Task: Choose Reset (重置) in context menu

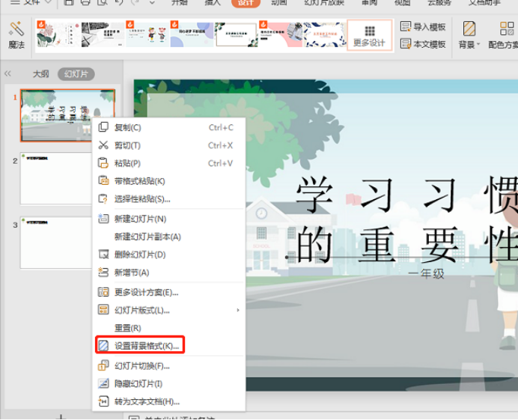Action: (169, 328)
